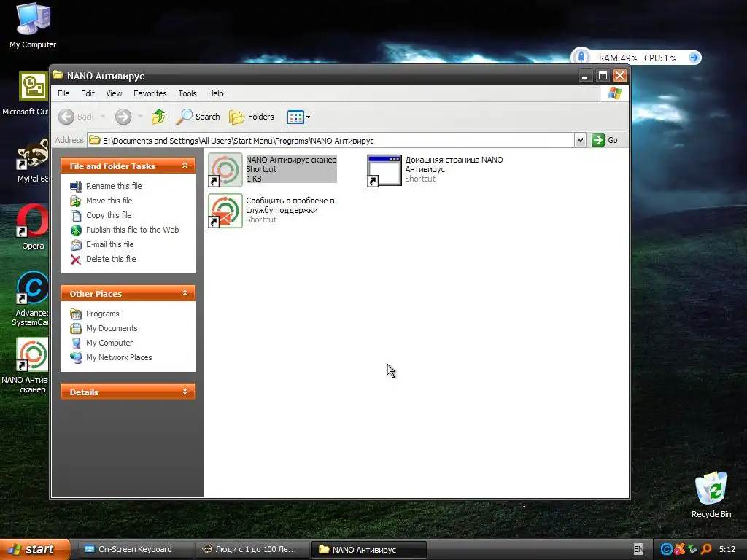Maximize the NANO Антивирус window
Viewport: 747px width, 560px height.
(x=603, y=76)
